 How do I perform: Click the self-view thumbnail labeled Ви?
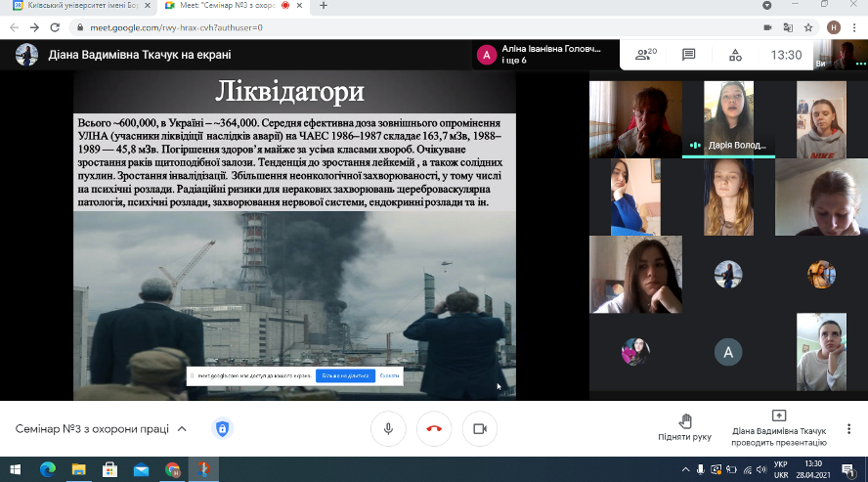click(841, 55)
